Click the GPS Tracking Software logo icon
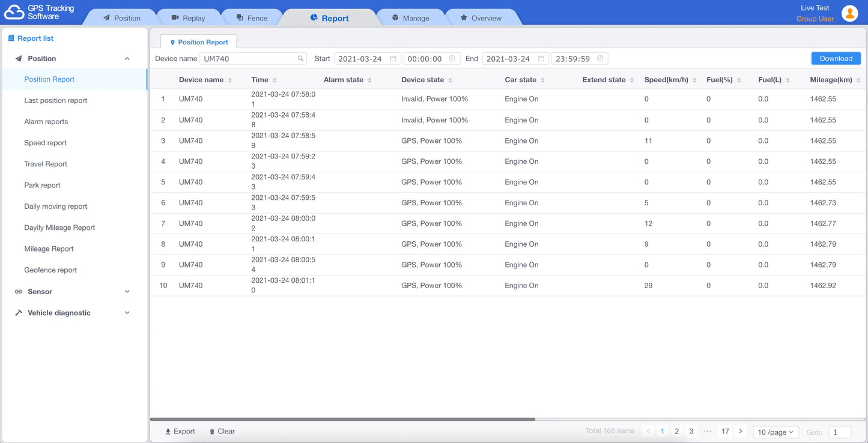Image resolution: width=868 pixels, height=443 pixels. 13,11
